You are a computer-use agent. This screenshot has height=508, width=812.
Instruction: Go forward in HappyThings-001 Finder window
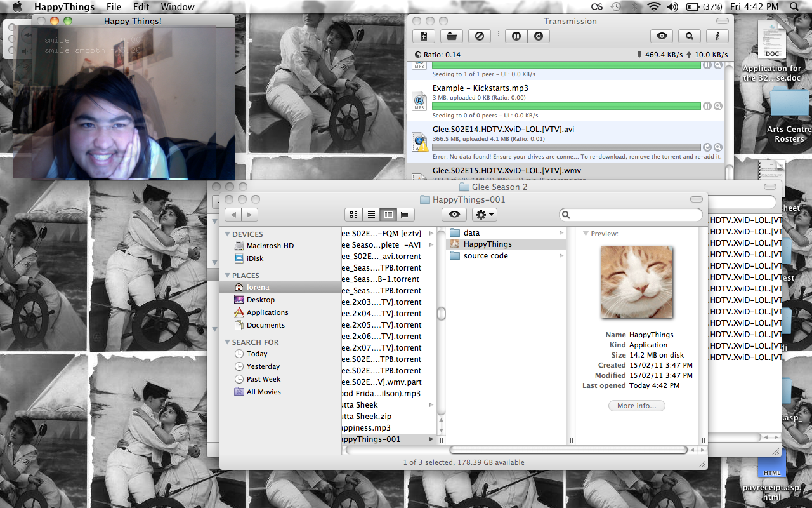coord(250,215)
